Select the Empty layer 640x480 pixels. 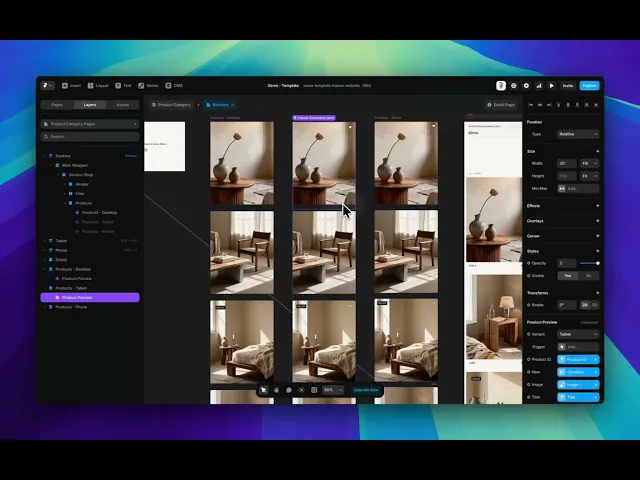point(90,260)
